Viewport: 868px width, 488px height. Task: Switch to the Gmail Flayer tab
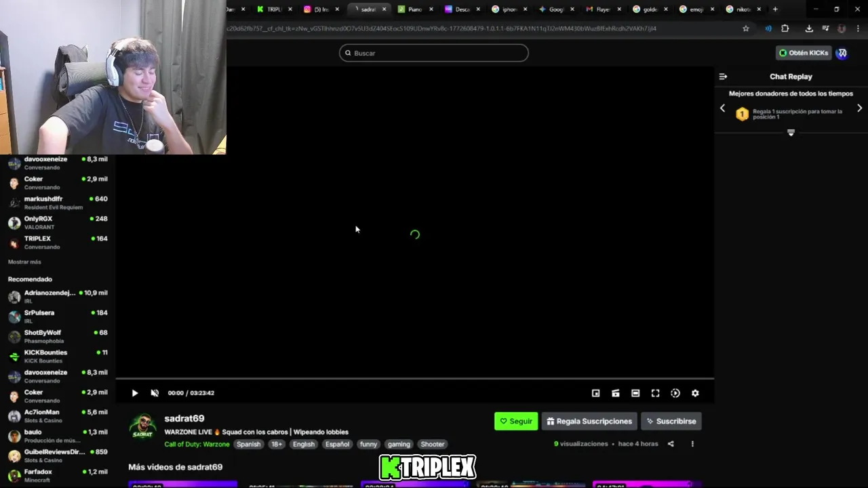pyautogui.click(x=601, y=9)
